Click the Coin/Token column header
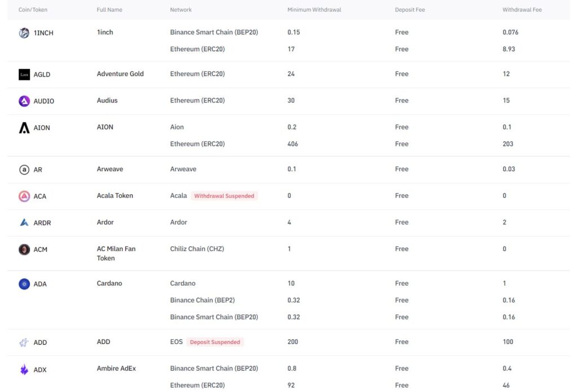Viewport: 577px width, 392px height. click(x=33, y=10)
